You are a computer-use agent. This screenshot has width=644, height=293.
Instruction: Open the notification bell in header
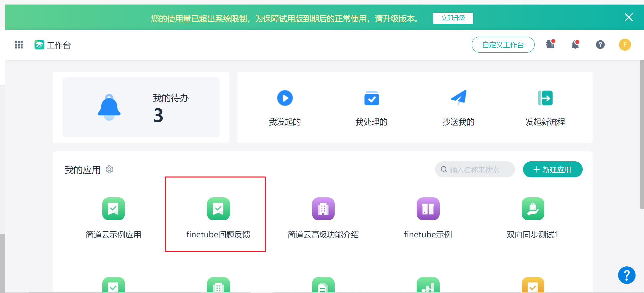575,44
